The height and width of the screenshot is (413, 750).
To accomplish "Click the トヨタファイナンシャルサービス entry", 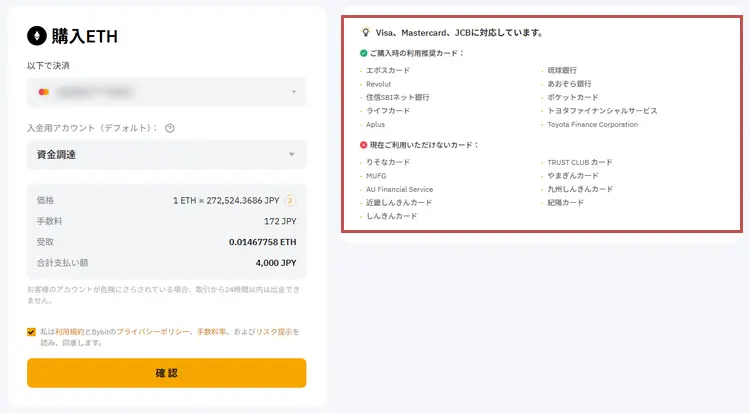I will [x=602, y=111].
